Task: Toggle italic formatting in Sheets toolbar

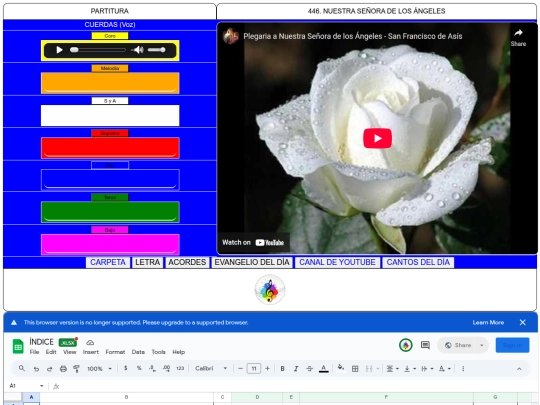Action: 296,368
